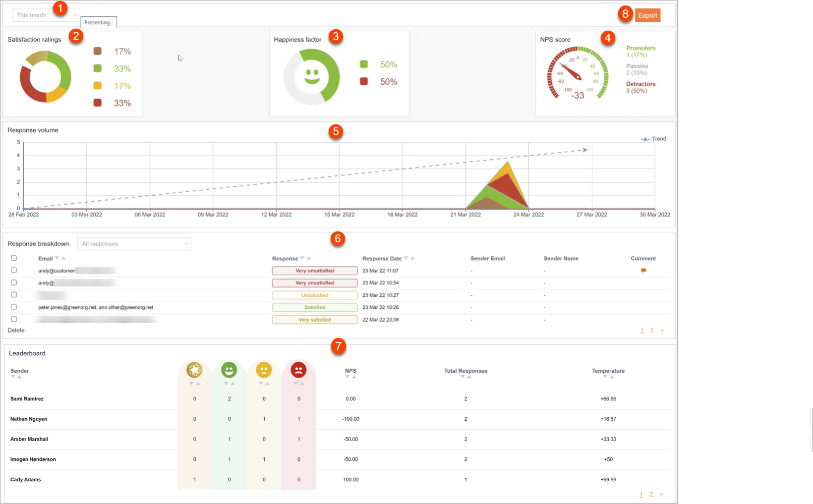813x504 pixels.
Task: Click the gold star column icon in Leaderboard
Action: tap(194, 369)
